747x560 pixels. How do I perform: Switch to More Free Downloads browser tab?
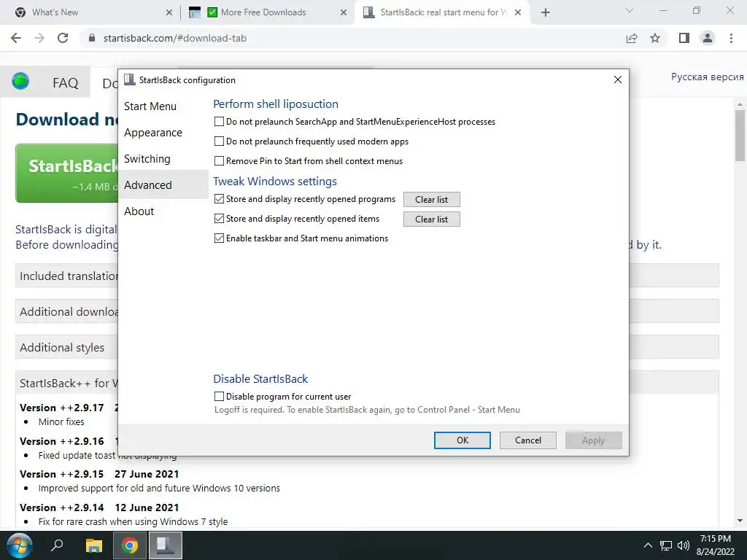[267, 12]
